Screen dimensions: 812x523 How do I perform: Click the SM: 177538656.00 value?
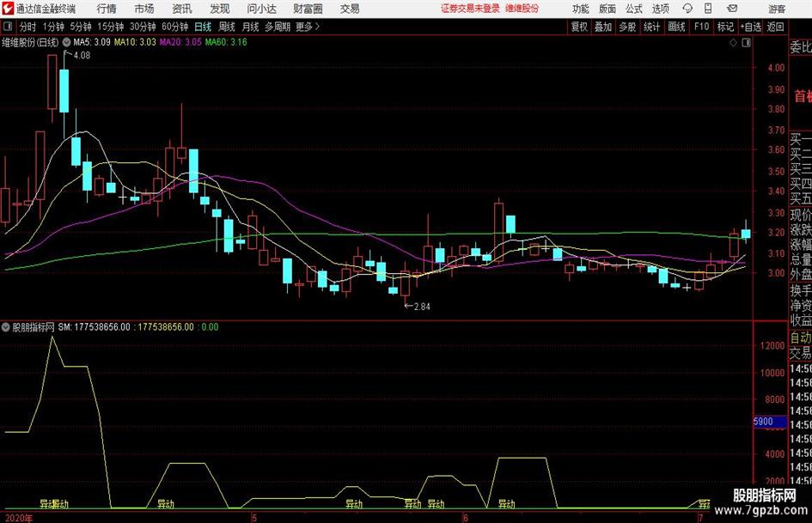pyautogui.click(x=94, y=327)
